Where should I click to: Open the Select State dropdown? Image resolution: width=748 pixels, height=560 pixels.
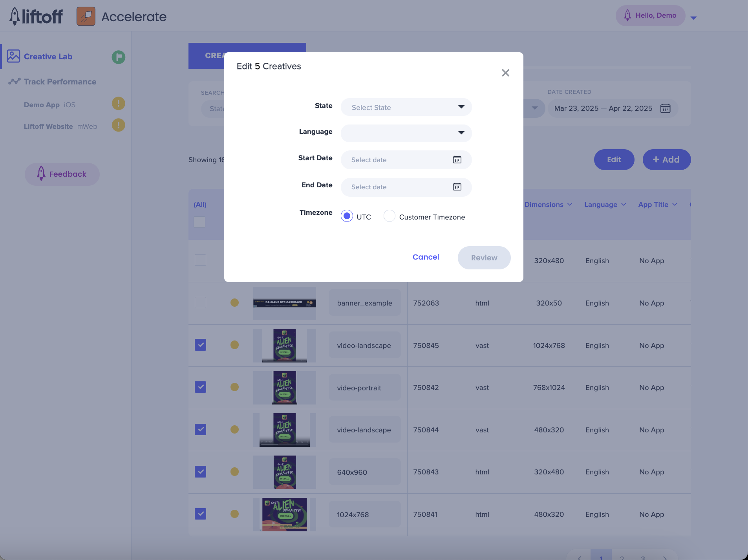[x=406, y=107]
